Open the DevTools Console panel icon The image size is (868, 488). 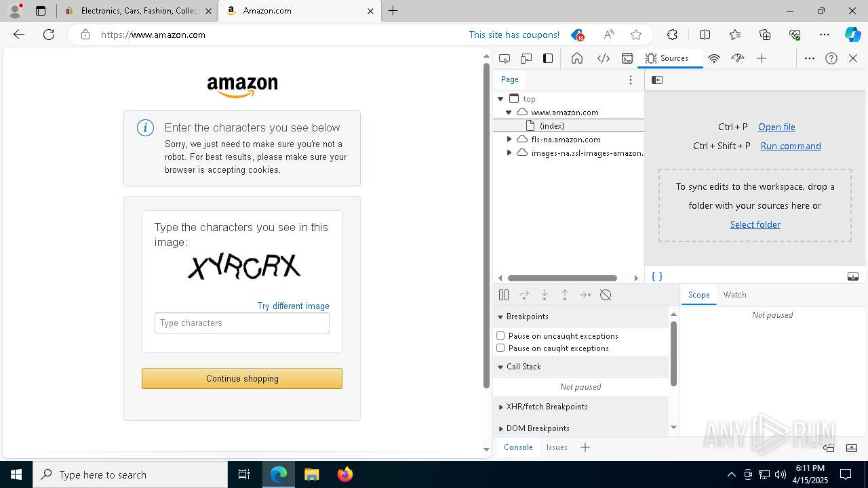tap(627, 58)
